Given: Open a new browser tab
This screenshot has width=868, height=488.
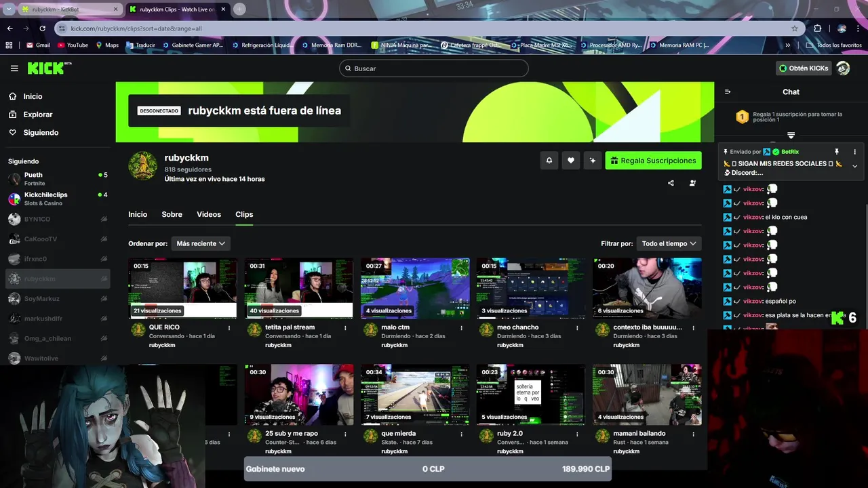Looking at the screenshot, I should pos(239,9).
